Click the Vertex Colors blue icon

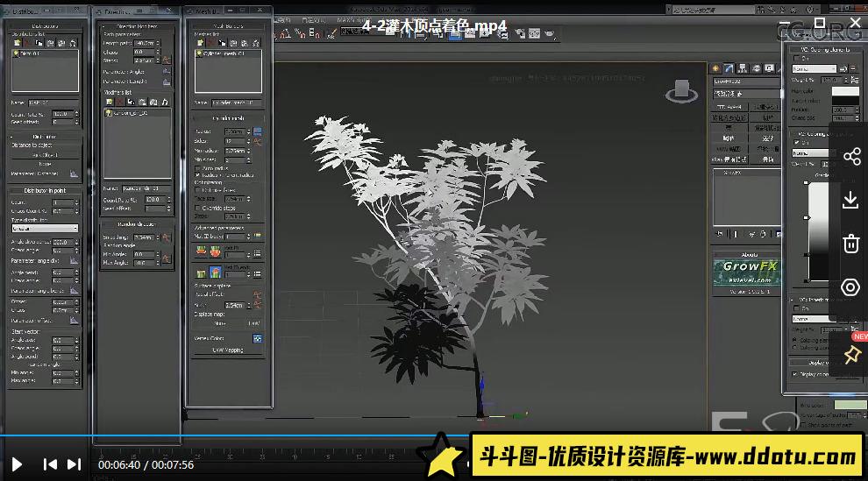[258, 338]
